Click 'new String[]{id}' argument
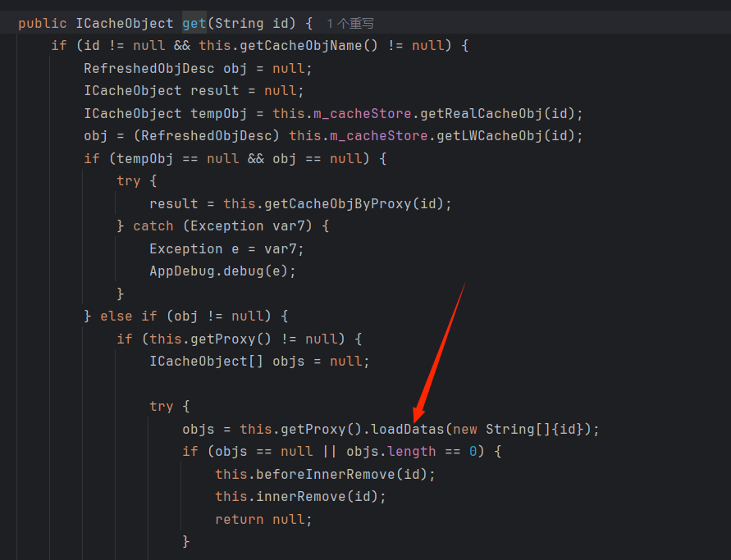 518,429
